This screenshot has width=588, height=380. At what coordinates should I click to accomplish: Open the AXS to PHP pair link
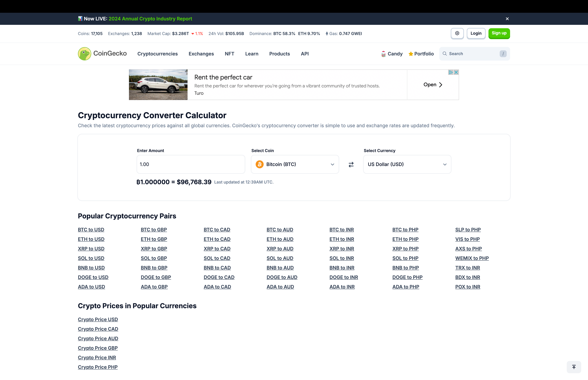pos(469,249)
